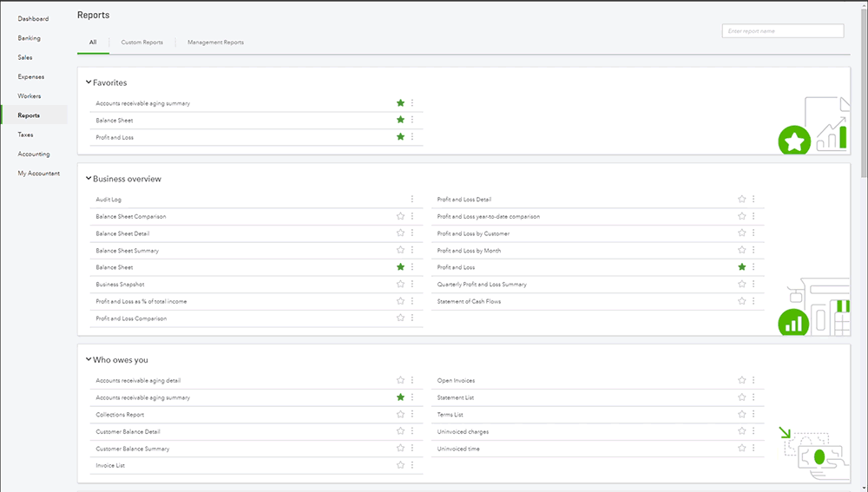Favorite the Terms List report
The width and height of the screenshot is (868, 492).
pyautogui.click(x=742, y=414)
